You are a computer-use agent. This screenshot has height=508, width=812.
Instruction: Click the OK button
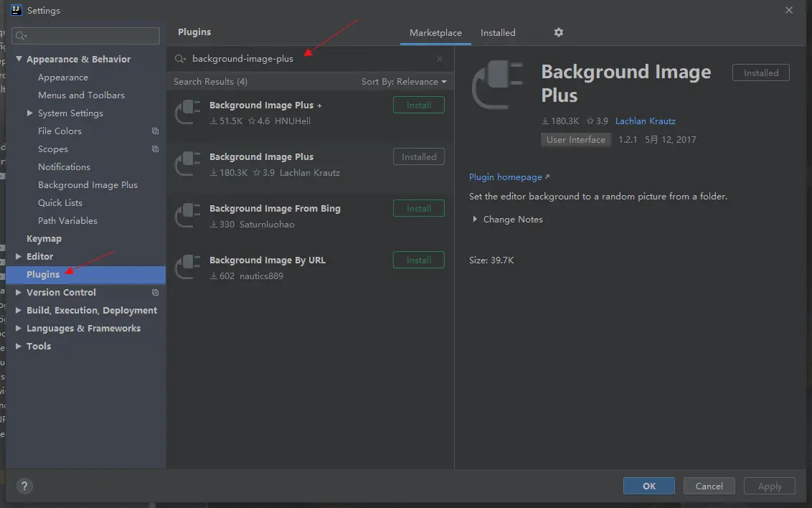tap(649, 486)
